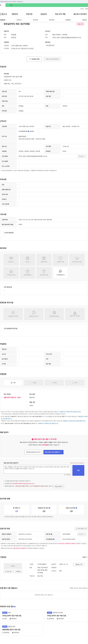Click the 로그인 link at top
The height and width of the screenshot is (644, 88).
pos(82,9)
